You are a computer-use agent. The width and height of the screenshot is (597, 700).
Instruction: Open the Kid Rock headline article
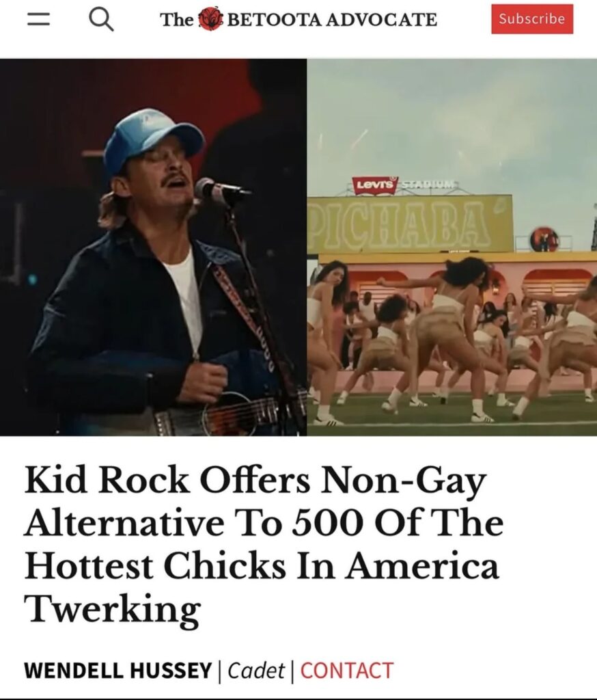pos(263,545)
